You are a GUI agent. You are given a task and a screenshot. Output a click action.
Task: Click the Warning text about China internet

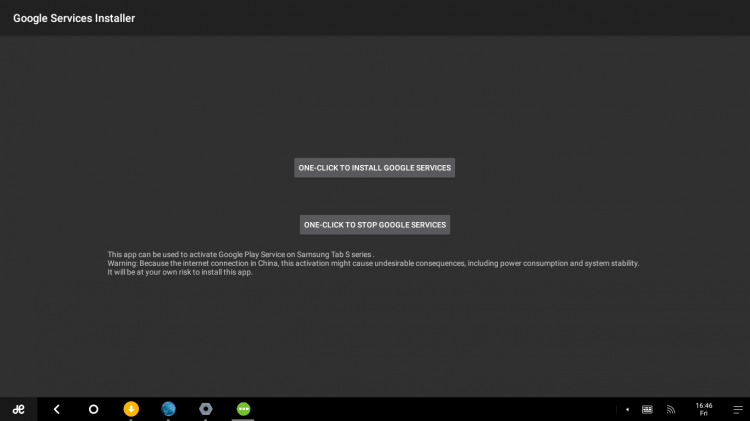tap(372, 264)
